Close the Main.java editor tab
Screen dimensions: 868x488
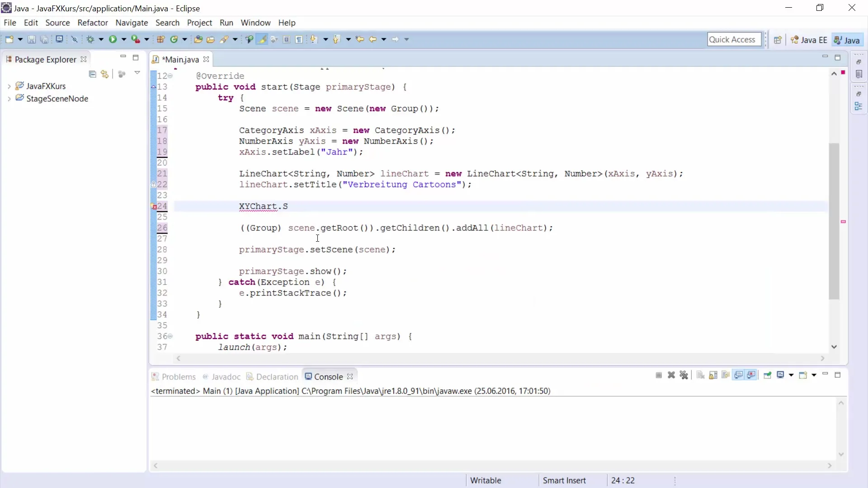pyautogui.click(x=206, y=59)
